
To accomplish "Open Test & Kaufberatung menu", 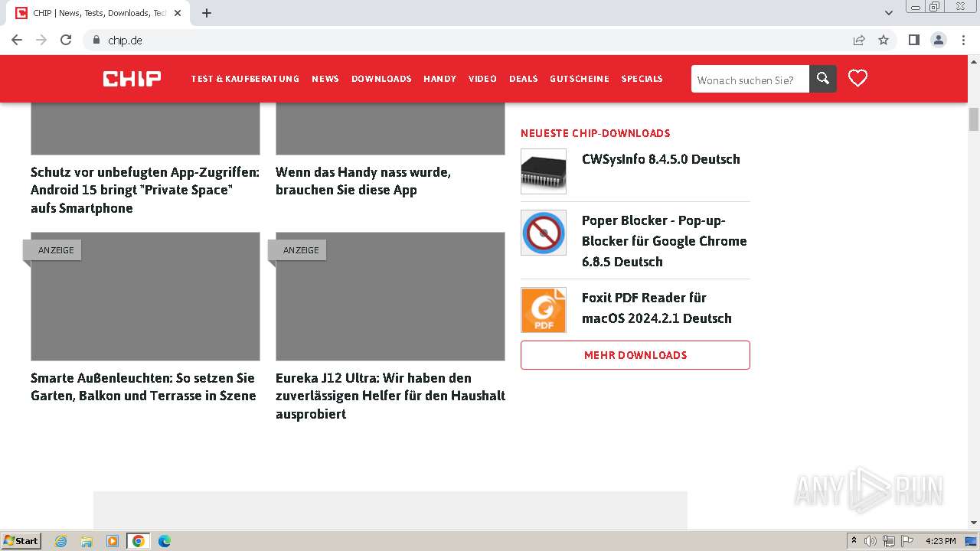I will pos(245,79).
